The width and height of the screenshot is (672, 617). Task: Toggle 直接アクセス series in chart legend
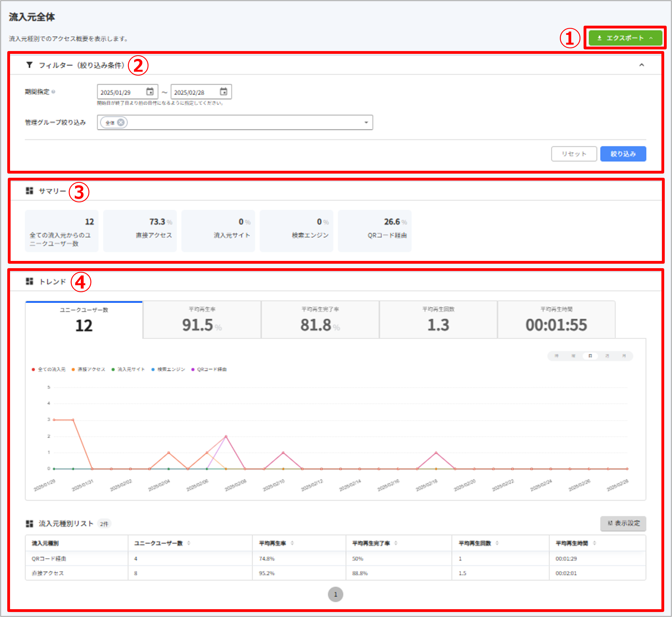tap(88, 369)
